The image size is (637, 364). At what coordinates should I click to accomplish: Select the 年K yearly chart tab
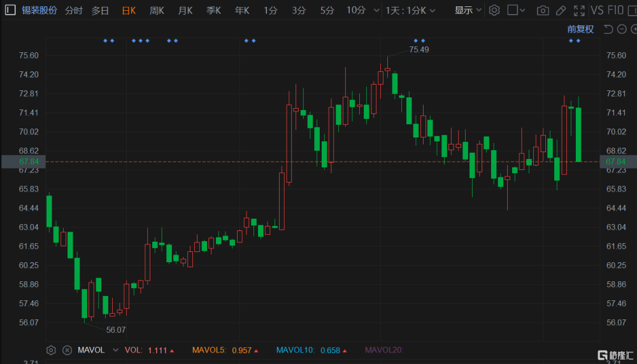click(x=242, y=11)
